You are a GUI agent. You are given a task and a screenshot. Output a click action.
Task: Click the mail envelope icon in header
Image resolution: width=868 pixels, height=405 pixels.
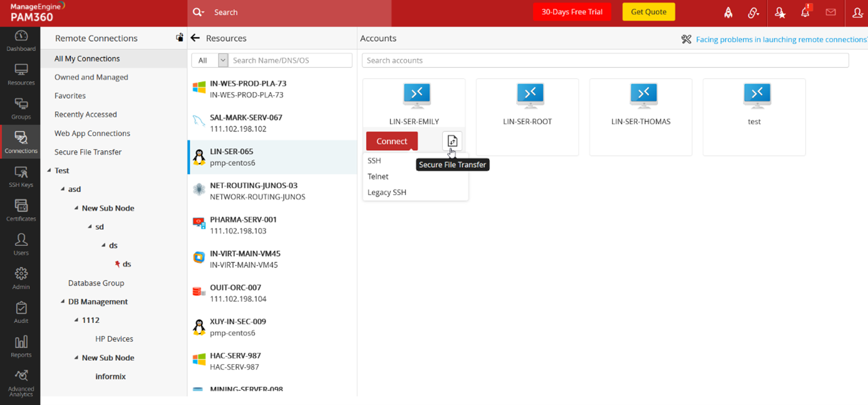pos(831,13)
